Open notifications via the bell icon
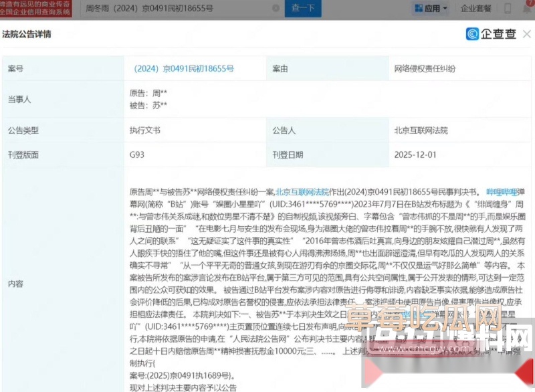 click(526, 8)
